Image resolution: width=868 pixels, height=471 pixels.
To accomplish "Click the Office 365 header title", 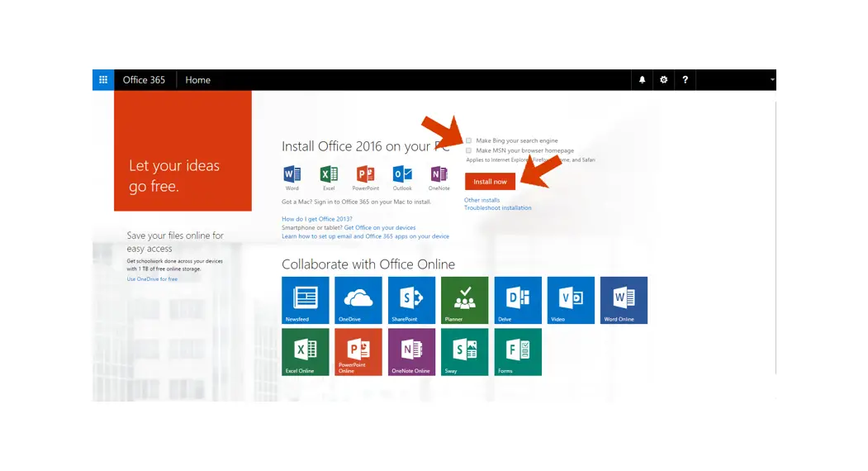I will tap(144, 80).
